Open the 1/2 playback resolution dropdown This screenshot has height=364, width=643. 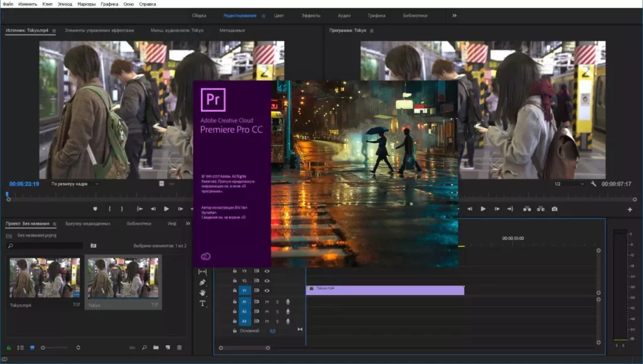pyautogui.click(x=568, y=184)
